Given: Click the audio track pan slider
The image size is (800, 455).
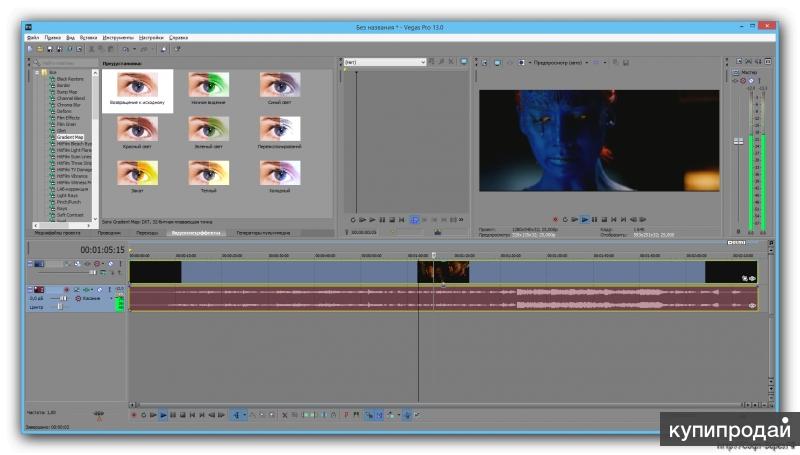Looking at the screenshot, I should pyautogui.click(x=60, y=307).
